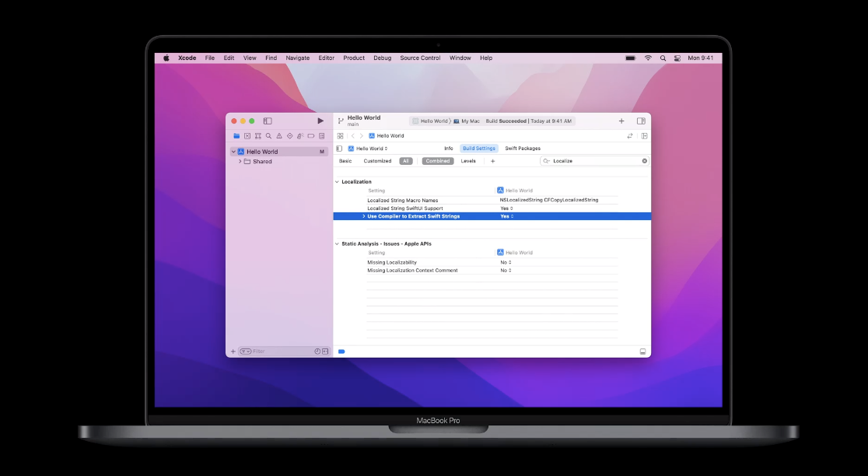Open the Debug navigator icon
The image size is (868, 476).
(300, 135)
